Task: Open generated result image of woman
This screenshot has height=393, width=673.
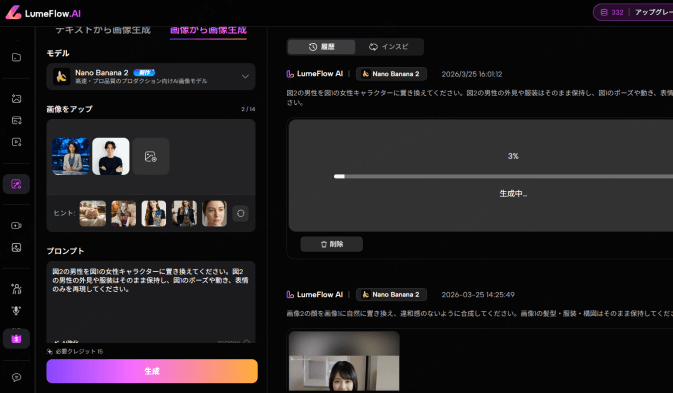Action: (344, 361)
